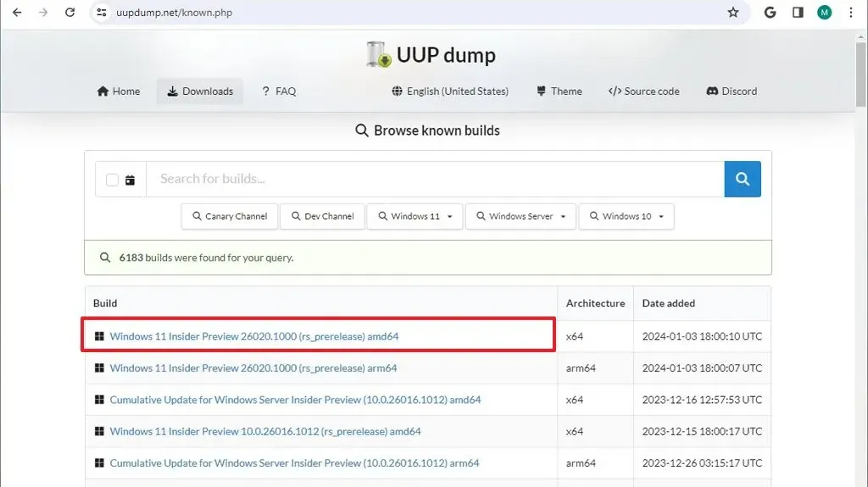Screen dimensions: 868x487
Task: Click the blue search magnifier button
Action: coord(743,179)
